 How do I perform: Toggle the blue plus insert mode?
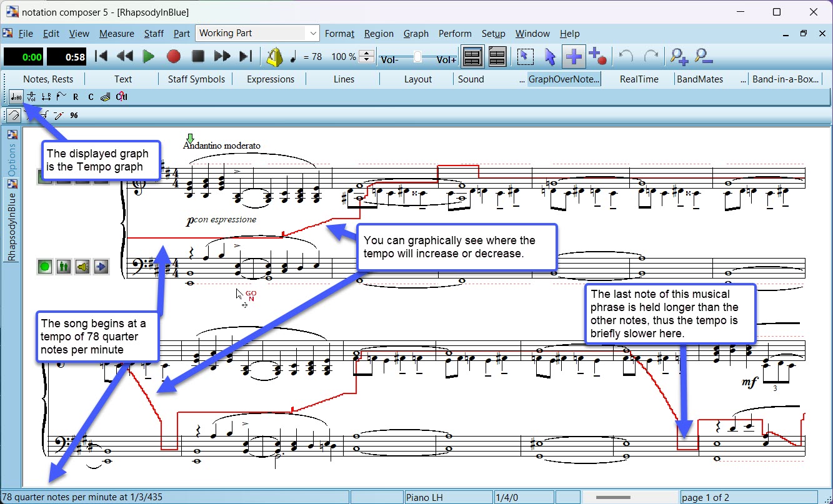(574, 56)
